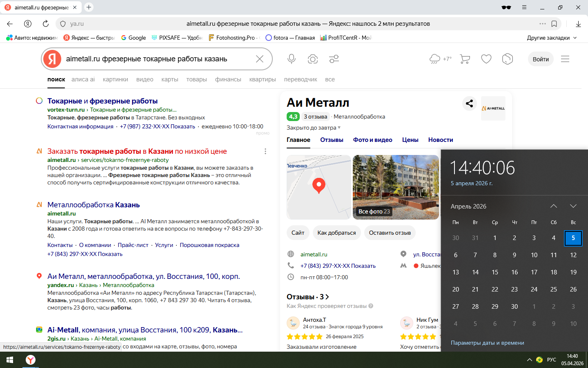Clear the search query with X
Viewport: 588px width, 368px height.
(x=260, y=59)
